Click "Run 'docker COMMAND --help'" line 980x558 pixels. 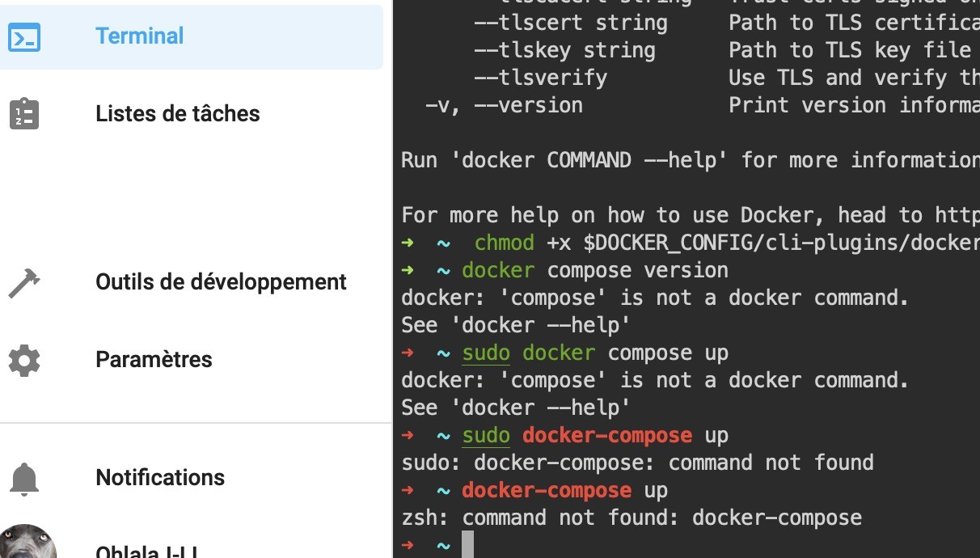pyautogui.click(x=691, y=160)
